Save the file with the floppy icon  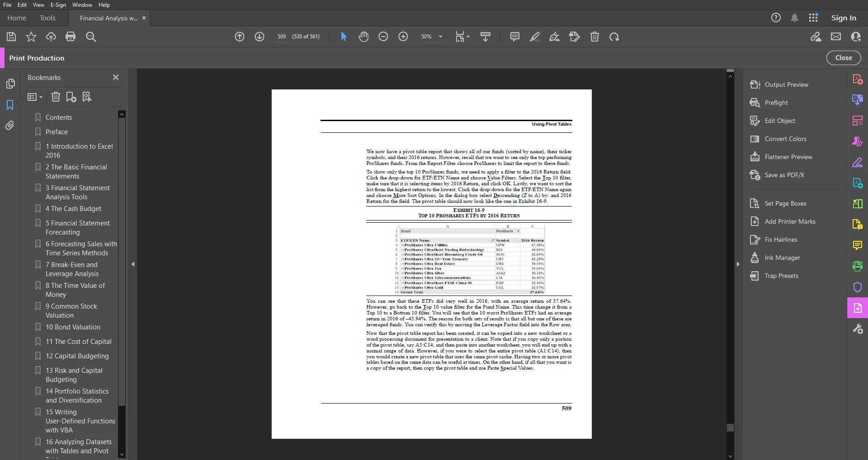11,37
